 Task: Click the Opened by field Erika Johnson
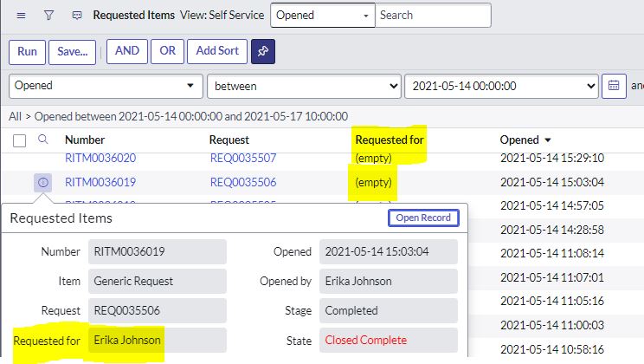[389, 282]
